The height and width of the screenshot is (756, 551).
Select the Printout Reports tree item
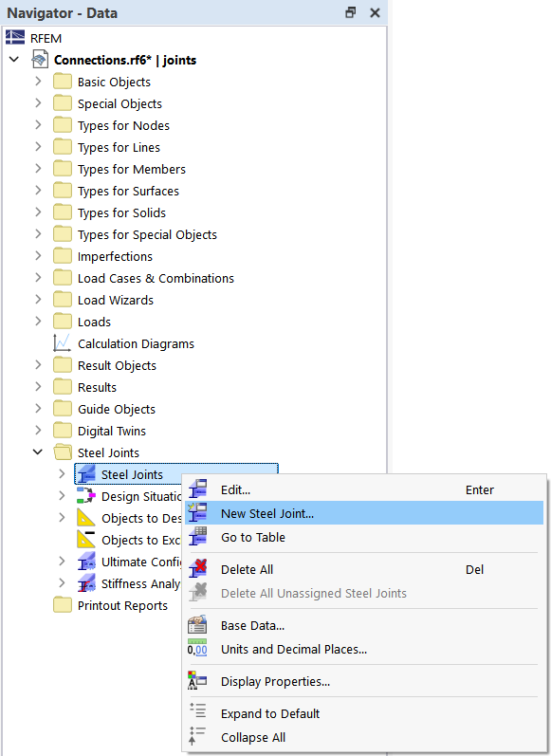point(122,605)
